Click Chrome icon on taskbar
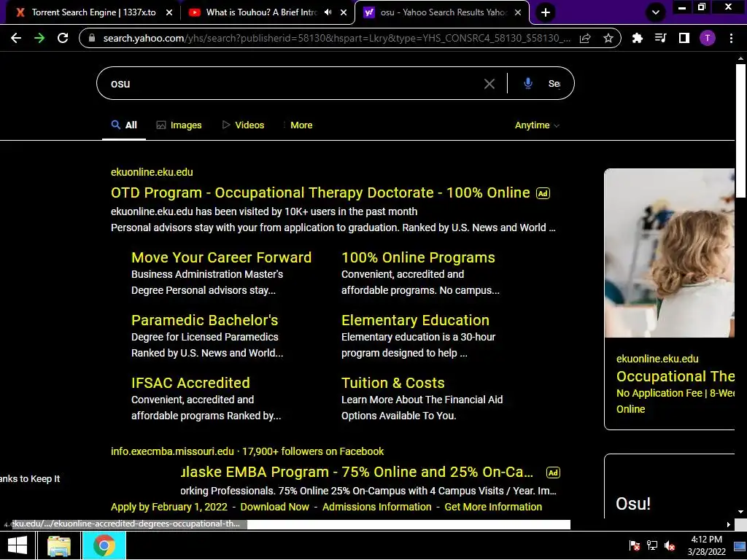 (104, 545)
